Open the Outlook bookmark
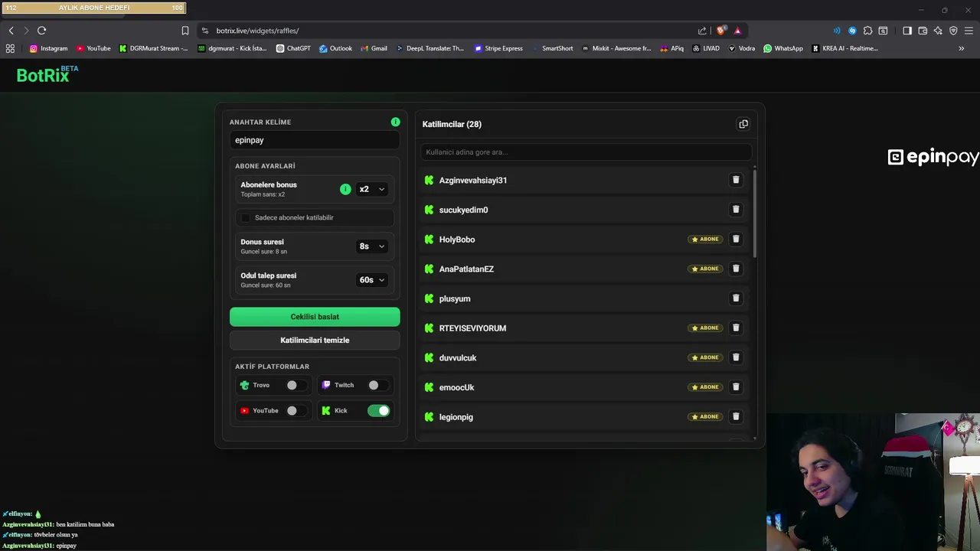 [335, 48]
